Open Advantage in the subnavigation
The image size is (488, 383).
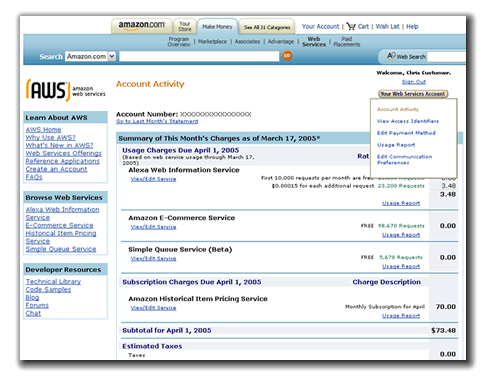coord(281,42)
